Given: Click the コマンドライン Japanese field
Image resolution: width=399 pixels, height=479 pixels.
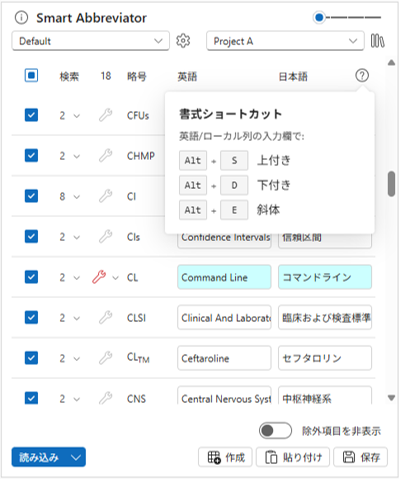Looking at the screenshot, I should pos(325,277).
